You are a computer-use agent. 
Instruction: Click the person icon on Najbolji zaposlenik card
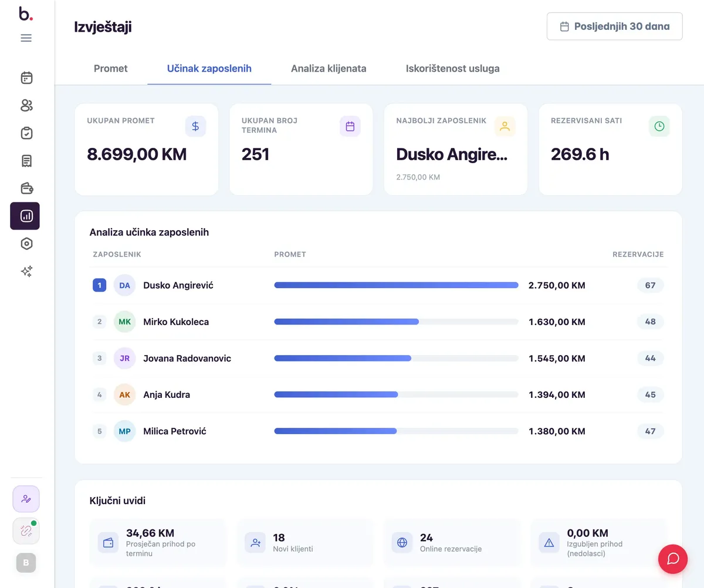(505, 126)
